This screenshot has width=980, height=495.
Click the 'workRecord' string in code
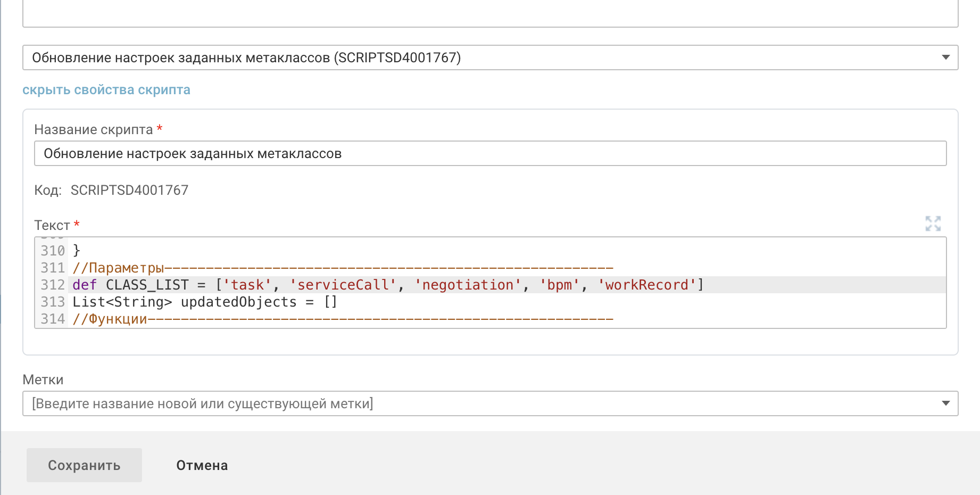coord(647,285)
